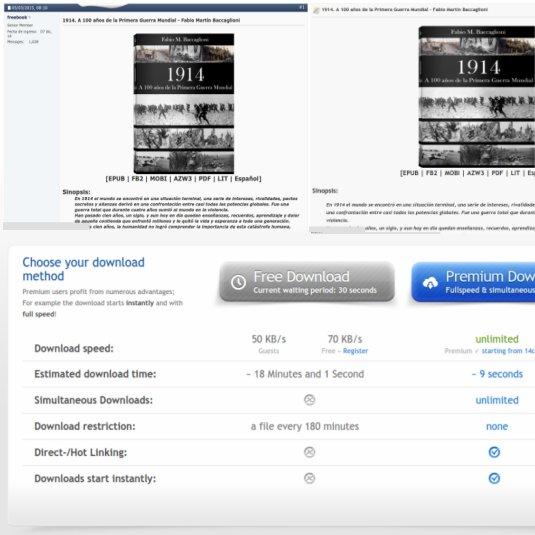535x535 pixels.
Task: Click the blue checkmark for Direct-/Hot Linking
Action: [494, 452]
